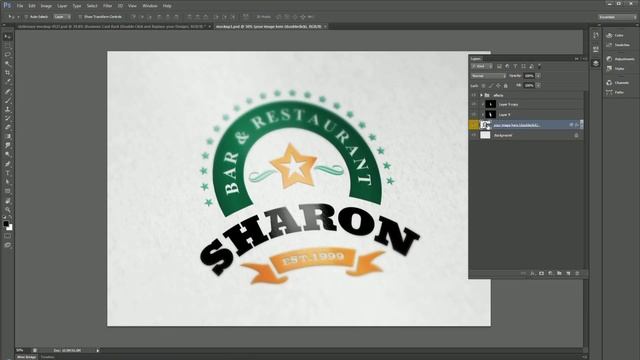Open the History panel icon

tap(596, 36)
